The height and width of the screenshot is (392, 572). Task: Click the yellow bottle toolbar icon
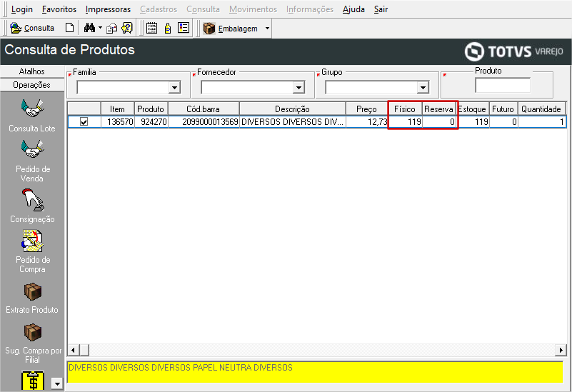168,28
